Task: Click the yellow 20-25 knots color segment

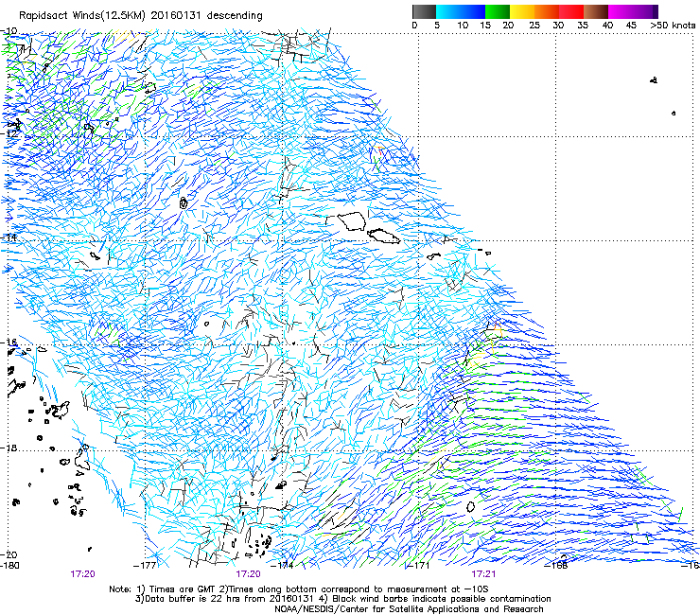Action: (x=522, y=11)
